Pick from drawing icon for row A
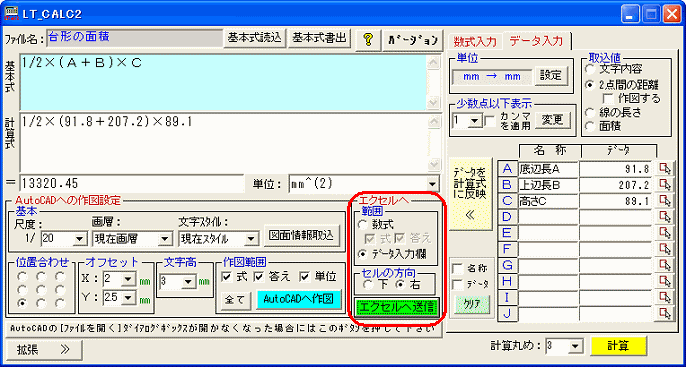Image resolution: width=687 pixels, height=368 pixels. 666,169
